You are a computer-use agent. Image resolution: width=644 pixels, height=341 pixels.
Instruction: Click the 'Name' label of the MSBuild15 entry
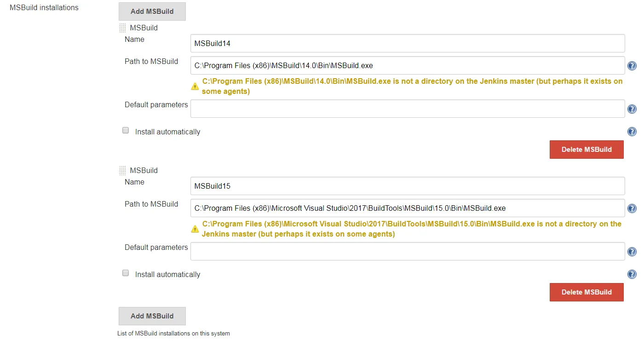[x=134, y=182]
